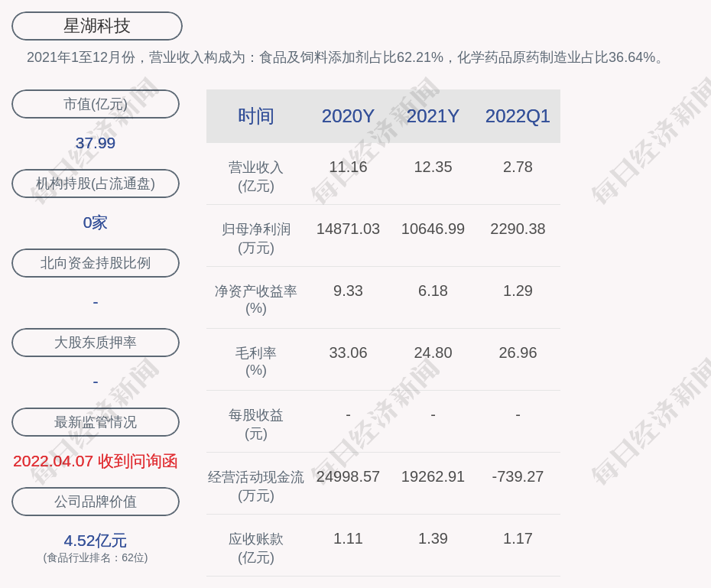Click the market value 37.99
Screen dimensions: 711x588
[96, 143]
